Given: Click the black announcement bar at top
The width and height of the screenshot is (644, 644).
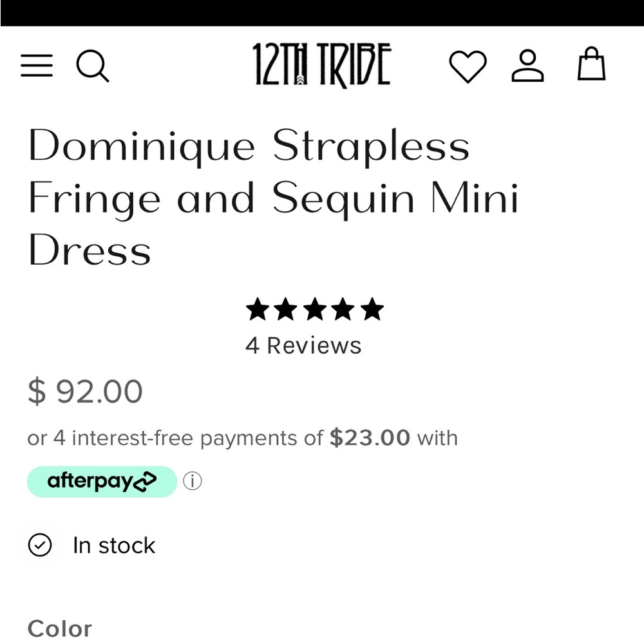Looking at the screenshot, I should tap(322, 13).
